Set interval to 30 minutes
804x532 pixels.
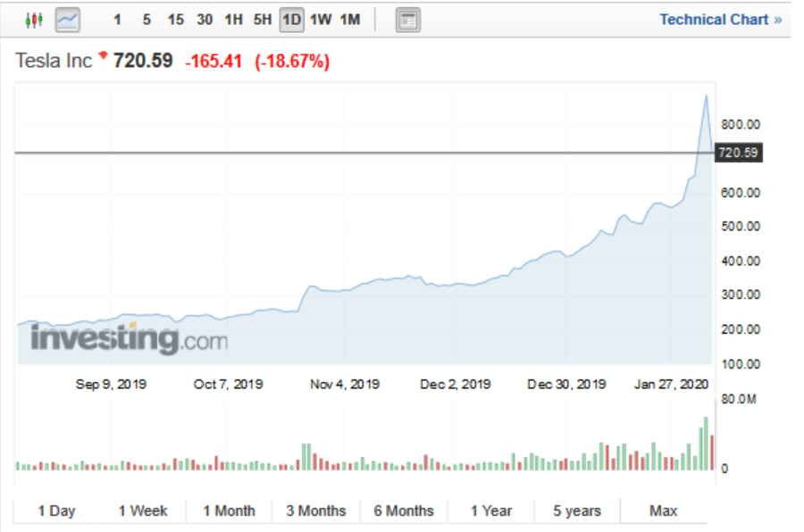pyautogui.click(x=205, y=20)
